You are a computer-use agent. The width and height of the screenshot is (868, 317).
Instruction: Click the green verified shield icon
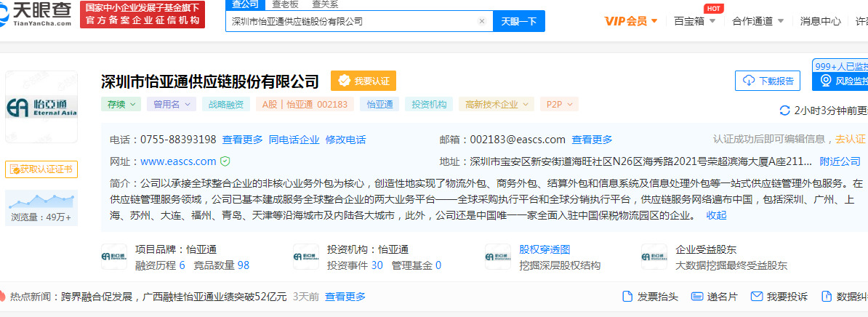click(x=225, y=161)
